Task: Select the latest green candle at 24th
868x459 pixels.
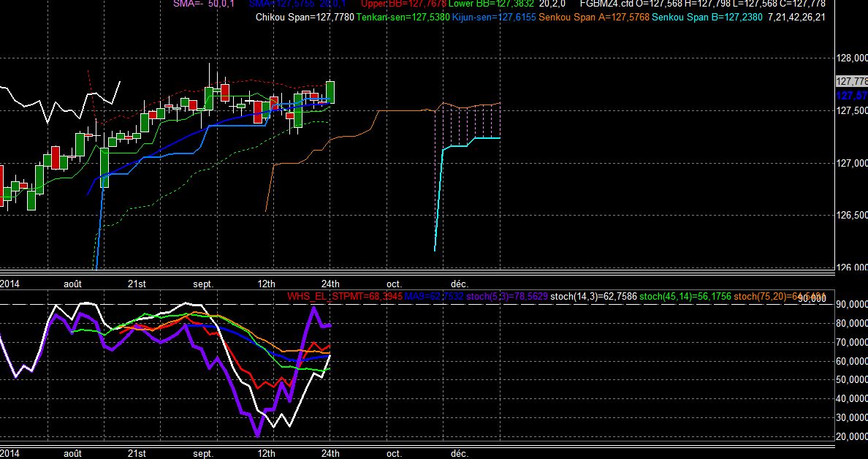Action: pyautogui.click(x=330, y=92)
